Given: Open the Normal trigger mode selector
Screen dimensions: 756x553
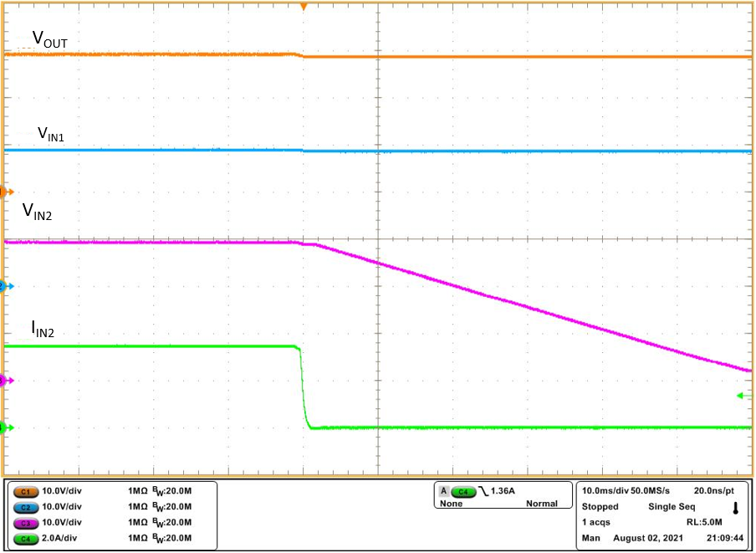Looking at the screenshot, I should point(541,503).
